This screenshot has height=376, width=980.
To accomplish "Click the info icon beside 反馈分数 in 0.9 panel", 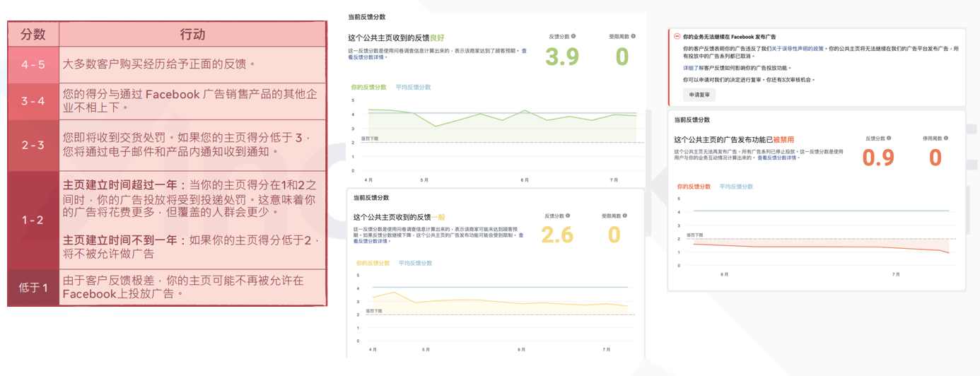I will [889, 139].
